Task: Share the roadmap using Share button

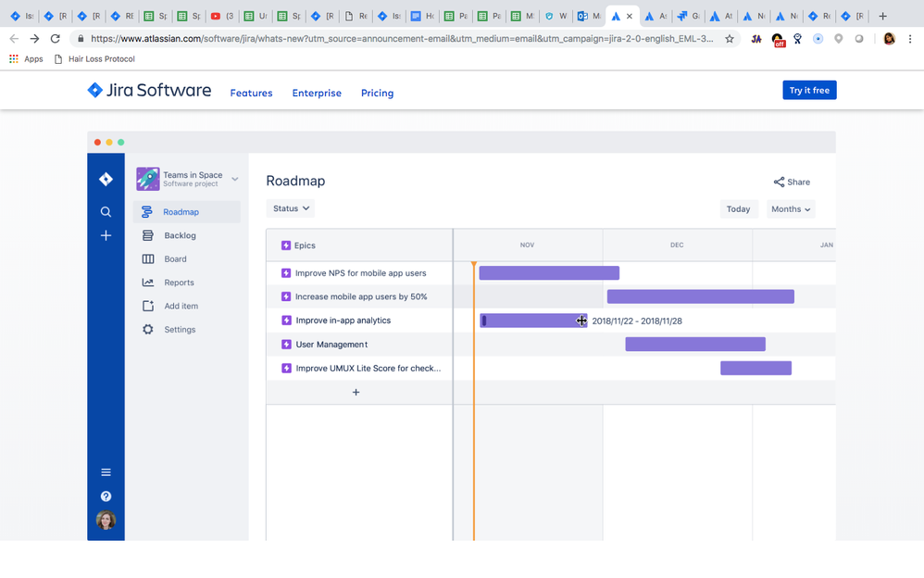Action: [x=792, y=182]
